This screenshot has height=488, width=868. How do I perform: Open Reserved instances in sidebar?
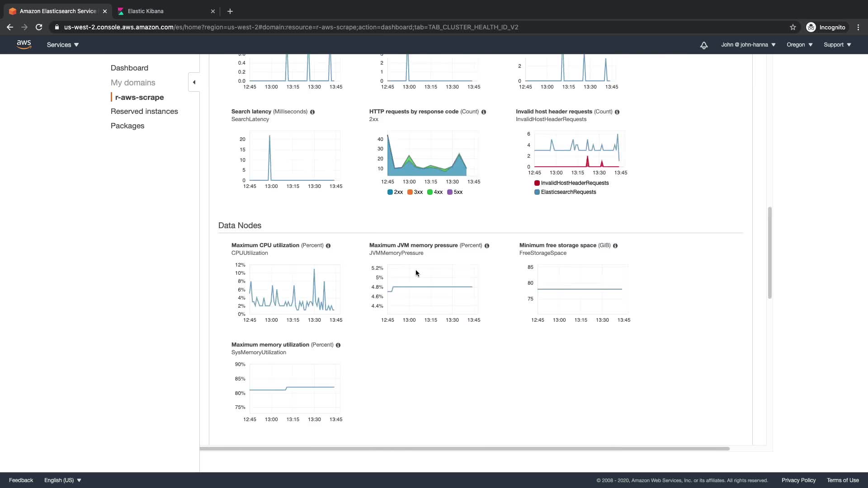pos(144,111)
